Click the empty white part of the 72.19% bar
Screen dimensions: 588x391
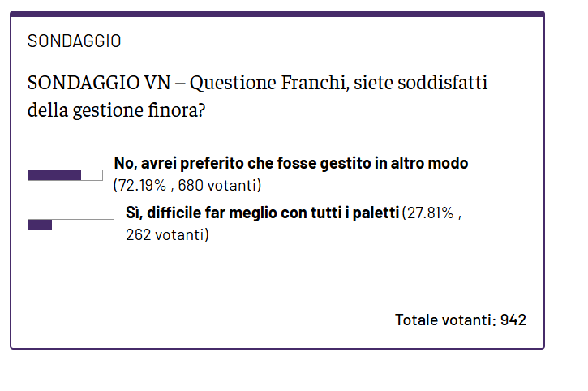pyautogui.click(x=92, y=175)
